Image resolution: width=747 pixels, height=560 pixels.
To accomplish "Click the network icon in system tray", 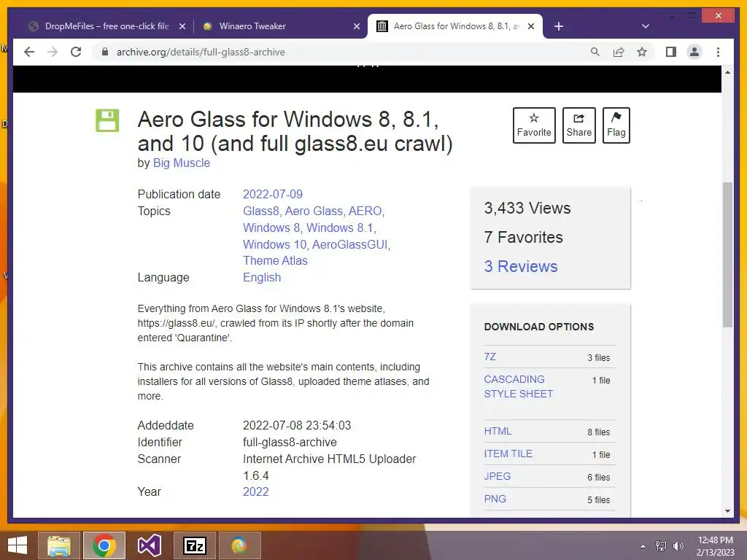I will pyautogui.click(x=661, y=546).
